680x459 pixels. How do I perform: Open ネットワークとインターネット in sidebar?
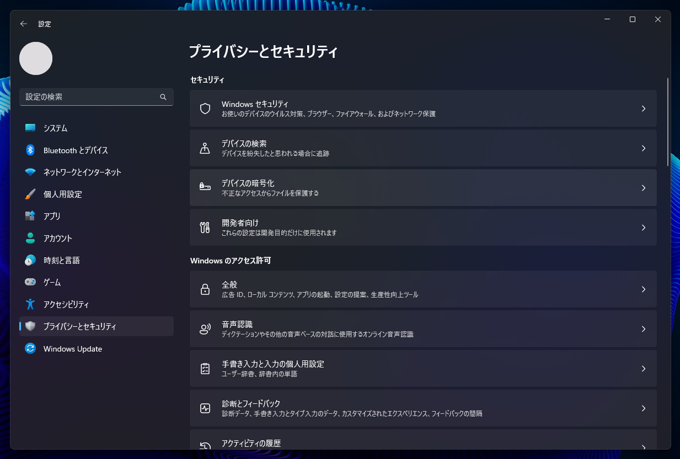(x=96, y=172)
